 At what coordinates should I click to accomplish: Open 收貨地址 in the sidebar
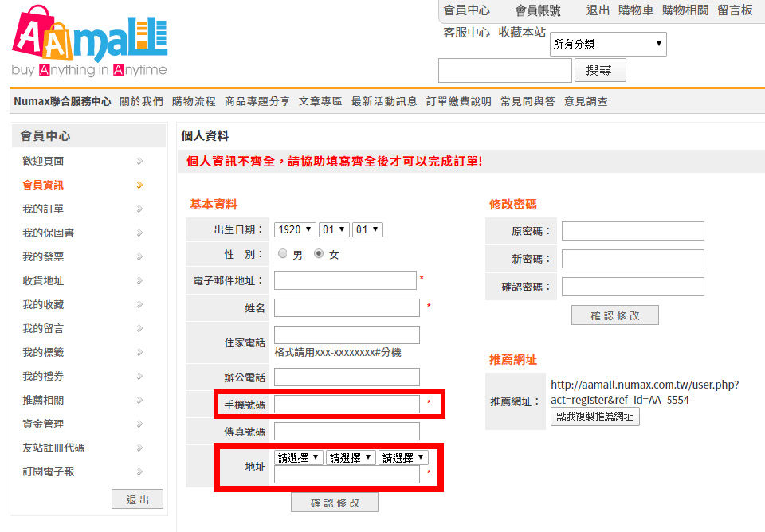[x=43, y=280]
